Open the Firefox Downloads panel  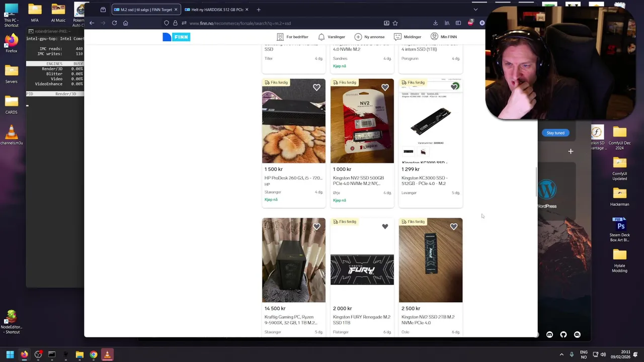coord(435,23)
